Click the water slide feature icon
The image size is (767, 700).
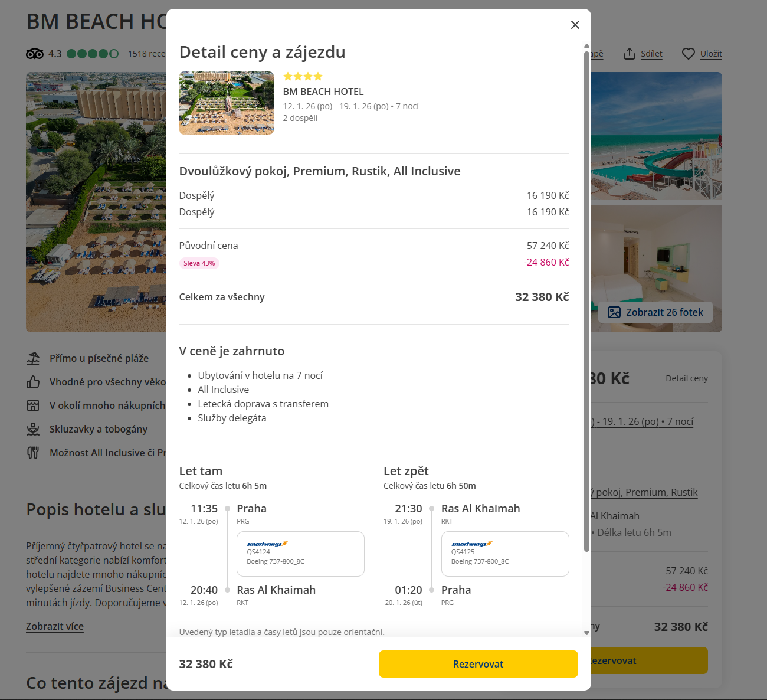coord(33,429)
